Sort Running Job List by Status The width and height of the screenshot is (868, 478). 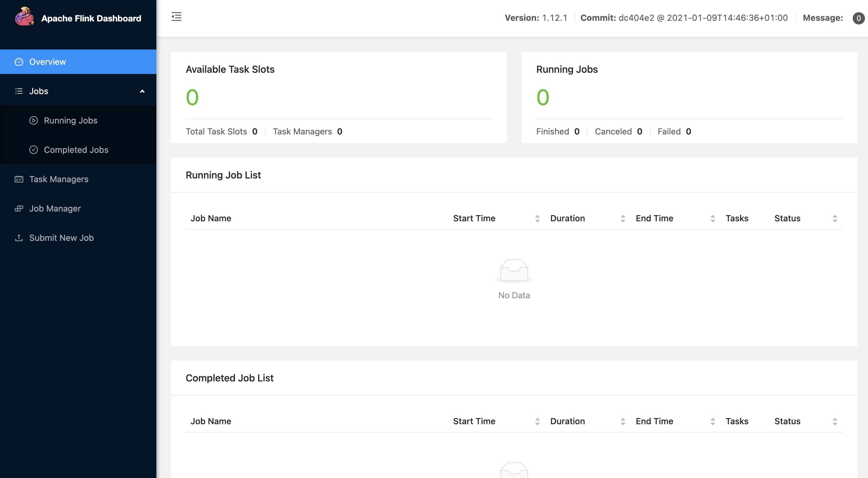pyautogui.click(x=835, y=219)
